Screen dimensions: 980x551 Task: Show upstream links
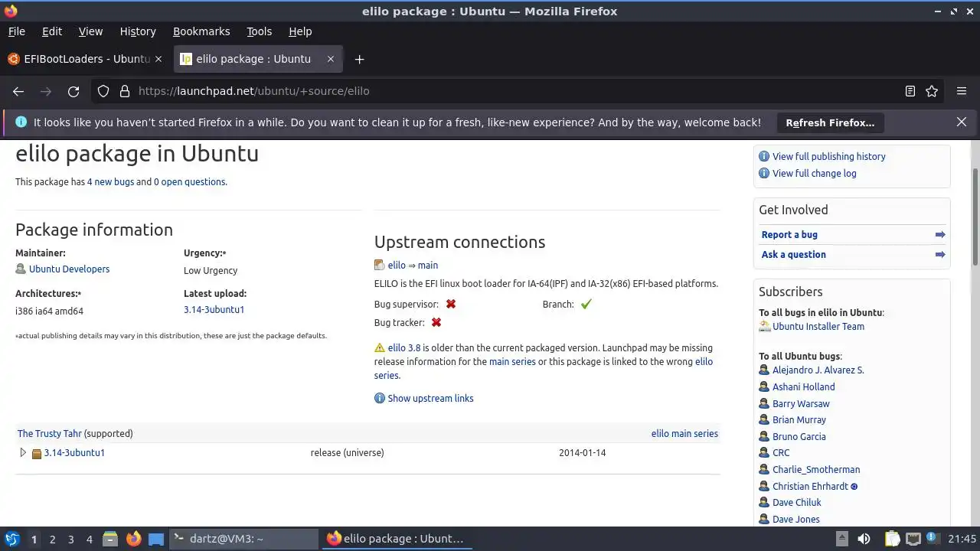[x=430, y=398]
